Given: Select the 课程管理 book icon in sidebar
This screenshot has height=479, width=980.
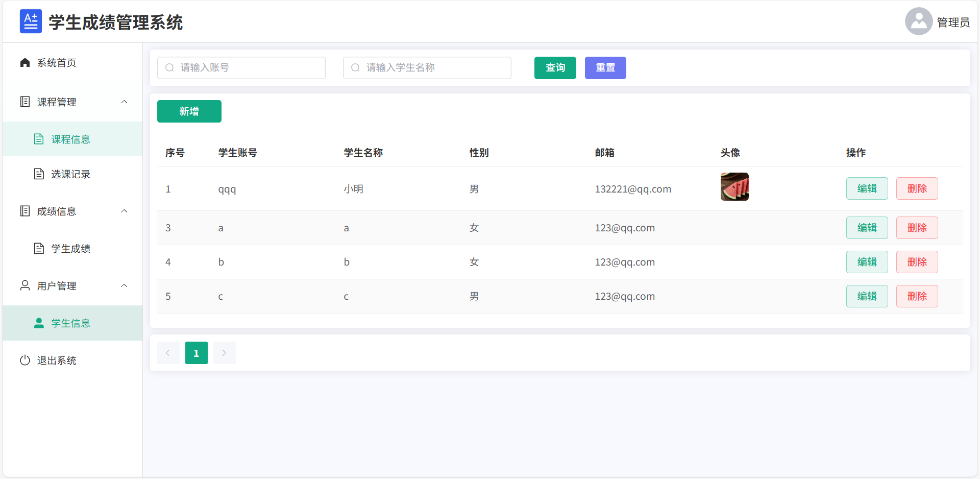Looking at the screenshot, I should pos(26,101).
